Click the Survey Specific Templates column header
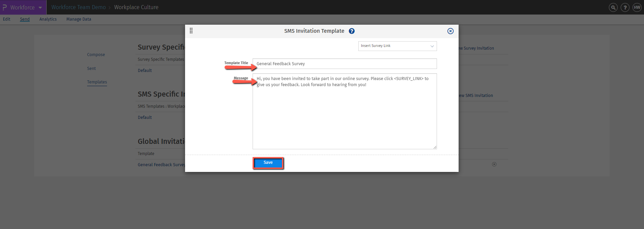This screenshot has width=644, height=229. [161, 59]
